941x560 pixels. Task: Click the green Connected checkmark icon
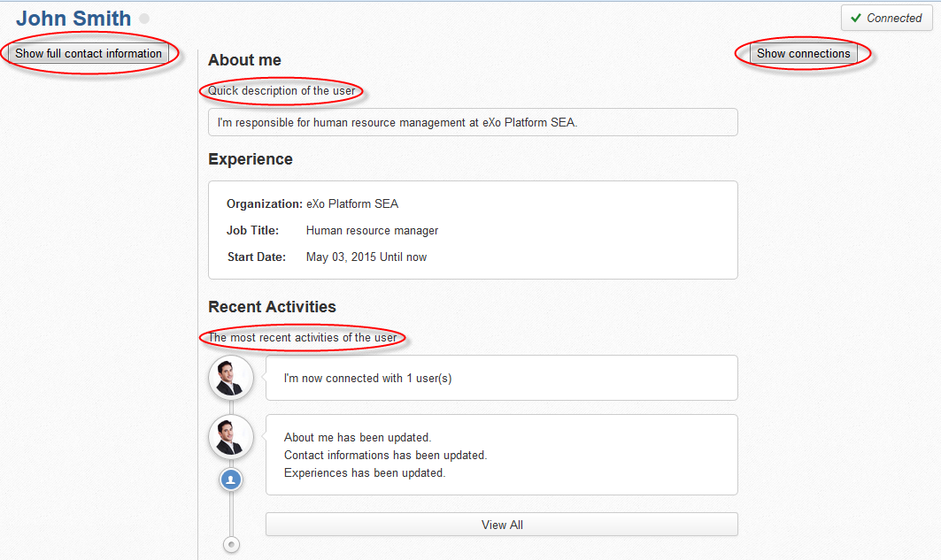click(x=856, y=18)
